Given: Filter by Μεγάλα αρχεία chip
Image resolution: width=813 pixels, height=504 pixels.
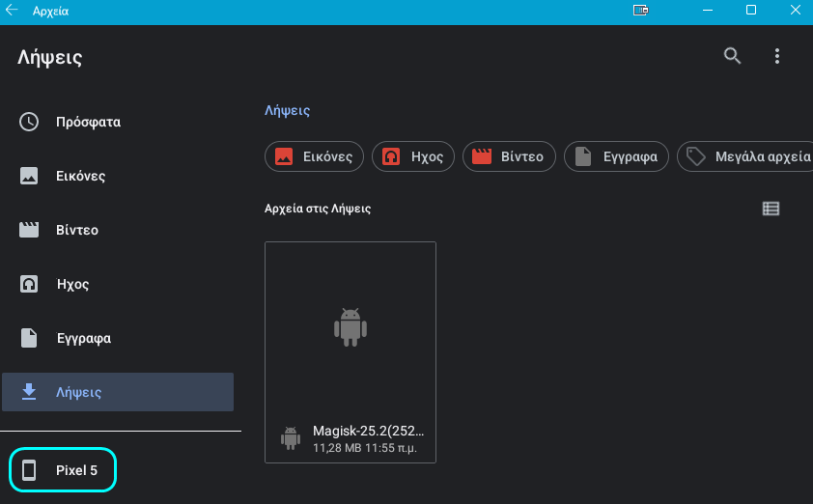Looking at the screenshot, I should [745, 156].
